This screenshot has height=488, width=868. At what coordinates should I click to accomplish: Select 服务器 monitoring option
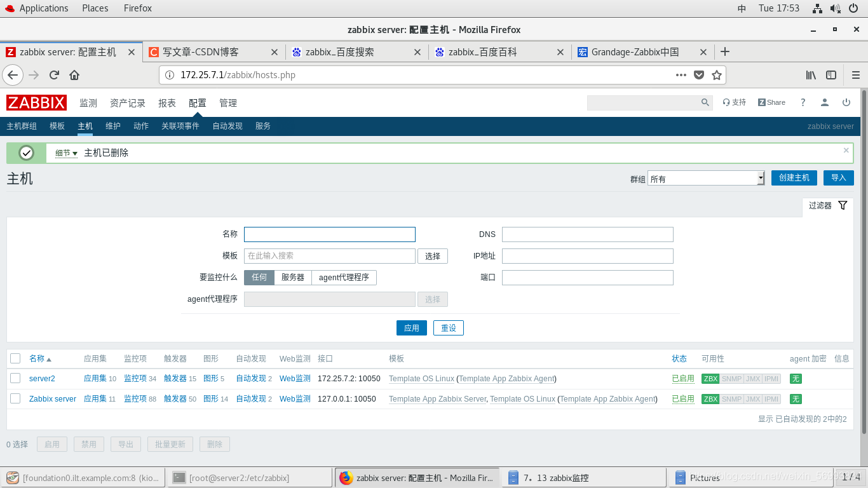[x=293, y=278]
